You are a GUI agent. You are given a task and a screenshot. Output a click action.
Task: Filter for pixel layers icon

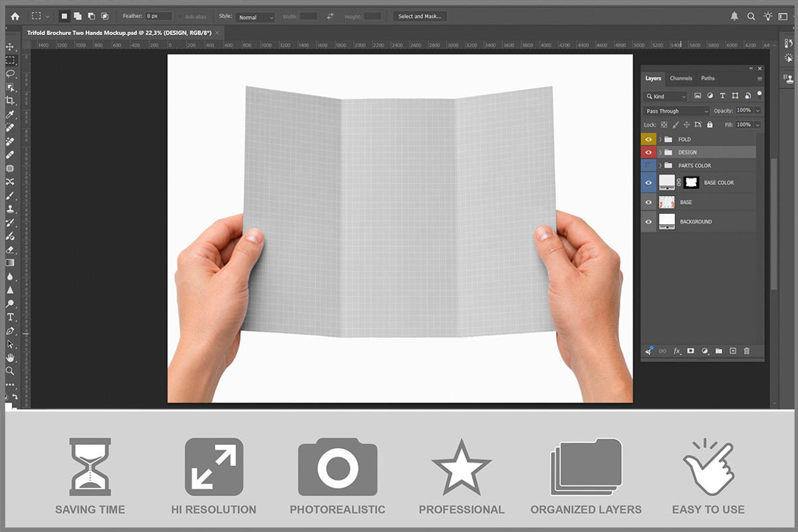698,96
